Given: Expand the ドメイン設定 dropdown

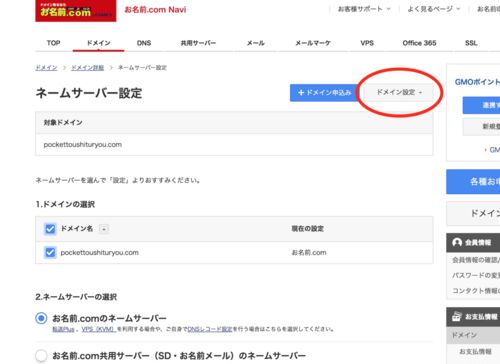Looking at the screenshot, I should 399,92.
